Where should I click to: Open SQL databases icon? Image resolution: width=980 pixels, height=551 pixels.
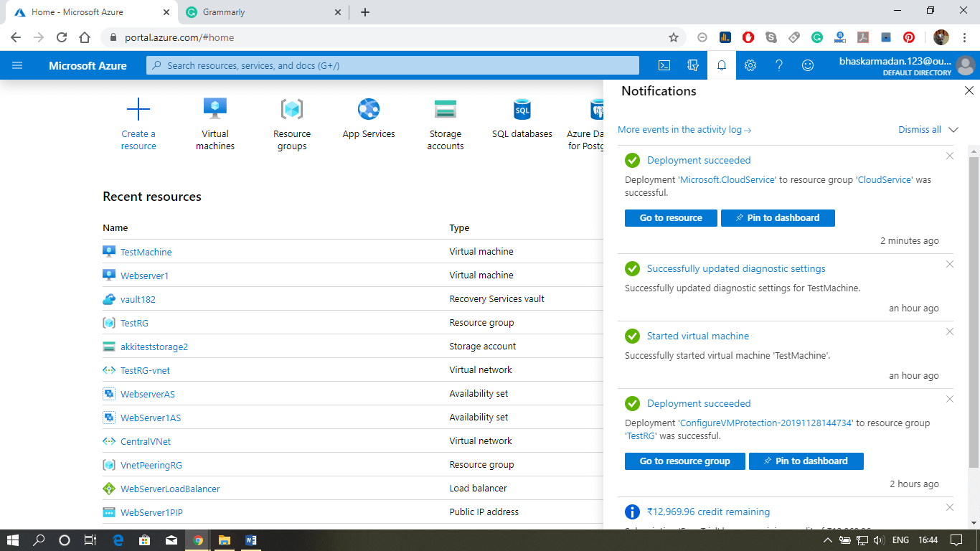click(x=522, y=109)
